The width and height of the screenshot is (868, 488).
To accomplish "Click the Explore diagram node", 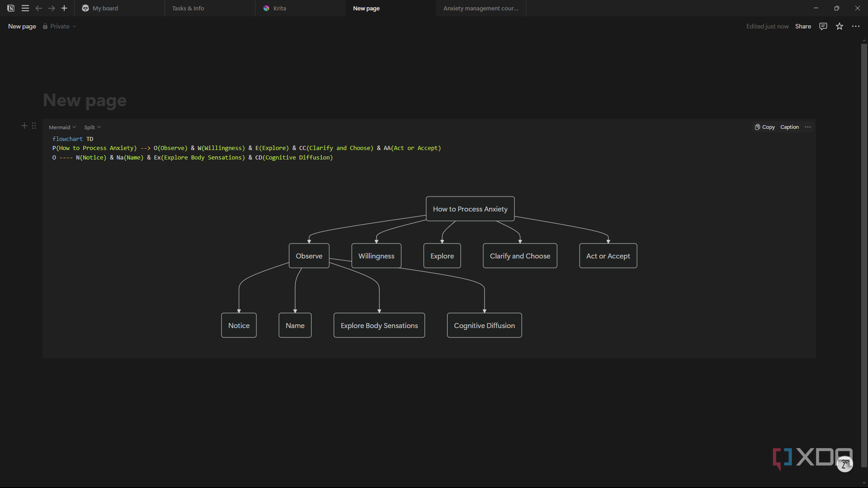I will [442, 256].
